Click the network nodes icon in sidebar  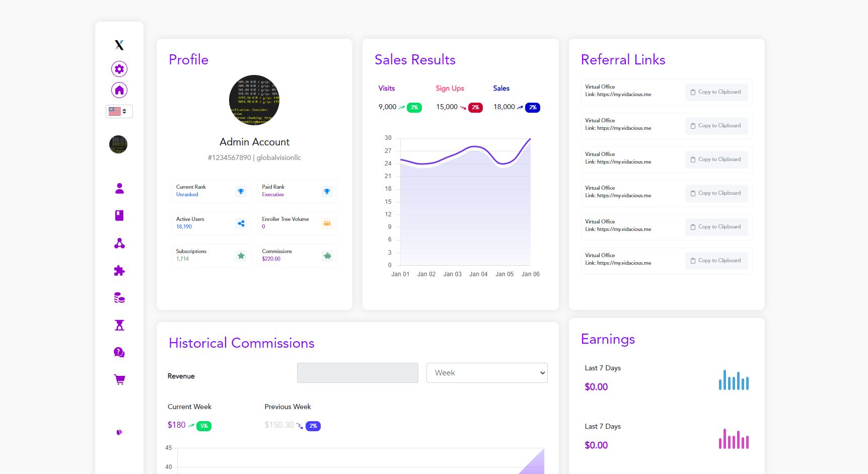pos(119,244)
